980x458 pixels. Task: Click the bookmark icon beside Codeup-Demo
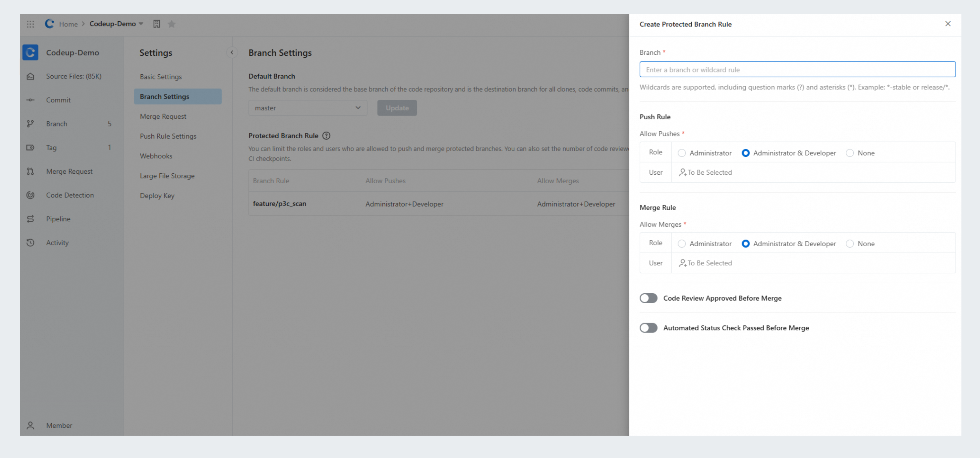157,24
